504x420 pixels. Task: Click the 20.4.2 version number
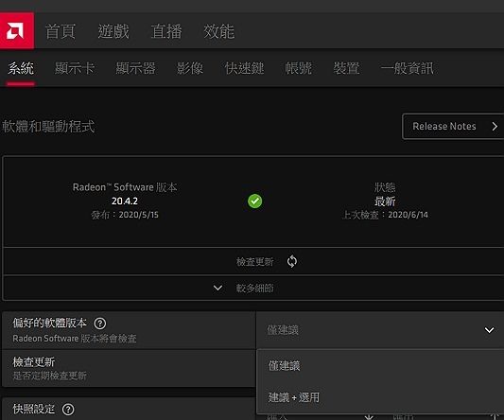[x=125, y=201]
